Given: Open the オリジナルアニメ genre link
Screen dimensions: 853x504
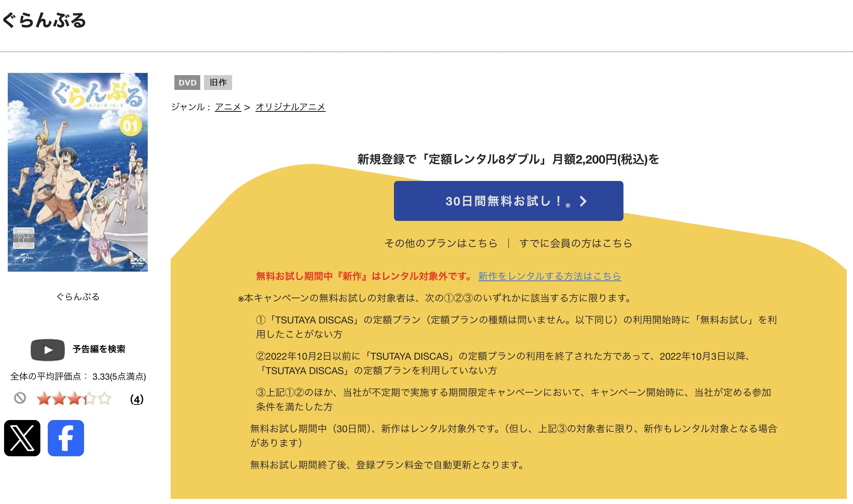Looking at the screenshot, I should [x=290, y=107].
